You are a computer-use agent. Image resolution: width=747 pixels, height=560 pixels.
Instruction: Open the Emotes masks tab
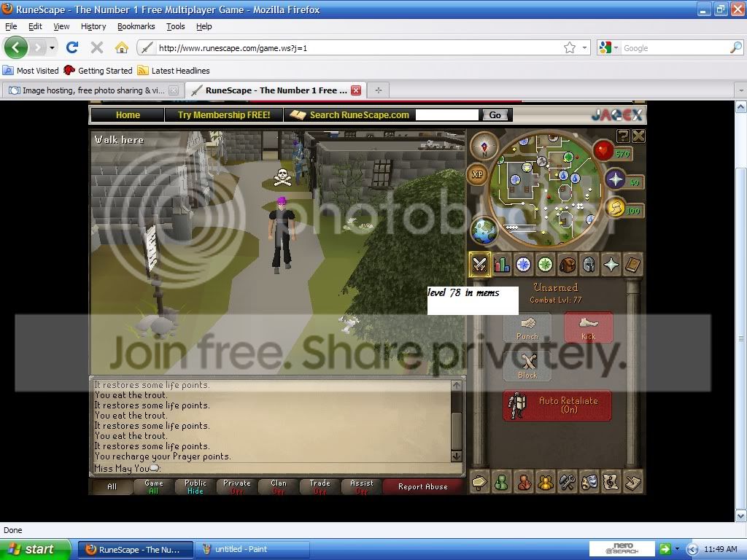pyautogui.click(x=587, y=482)
